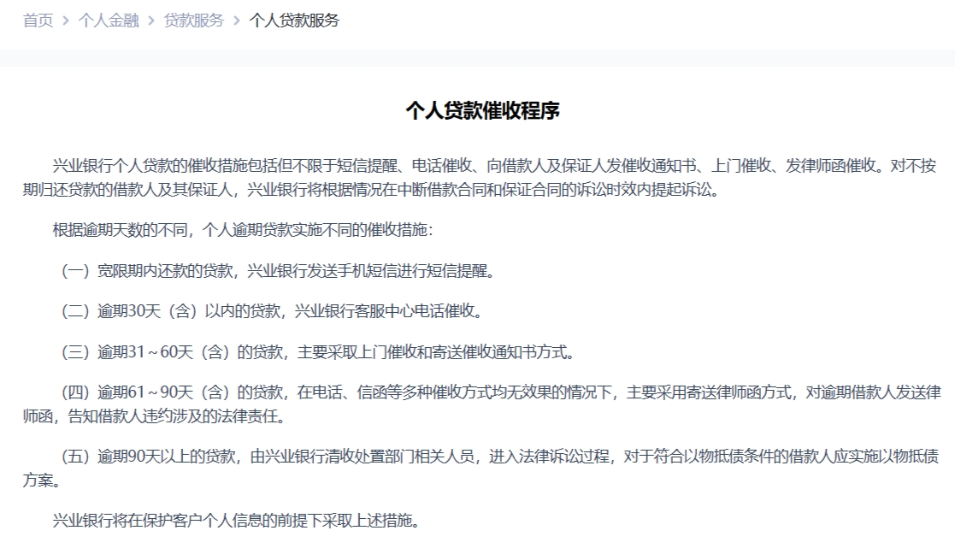Click item (四) 逾期61~90天(含)的贷款
Viewport: 955px width, 560px height.
[482, 404]
